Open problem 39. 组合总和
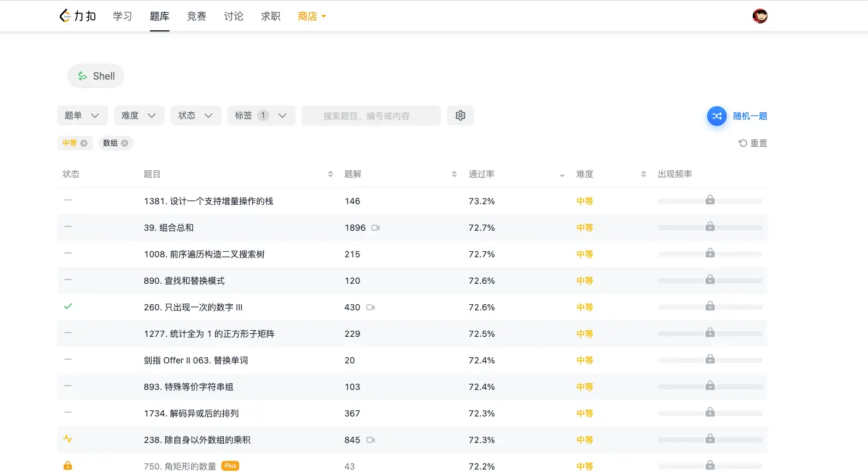This screenshot has width=868, height=472. tap(169, 228)
